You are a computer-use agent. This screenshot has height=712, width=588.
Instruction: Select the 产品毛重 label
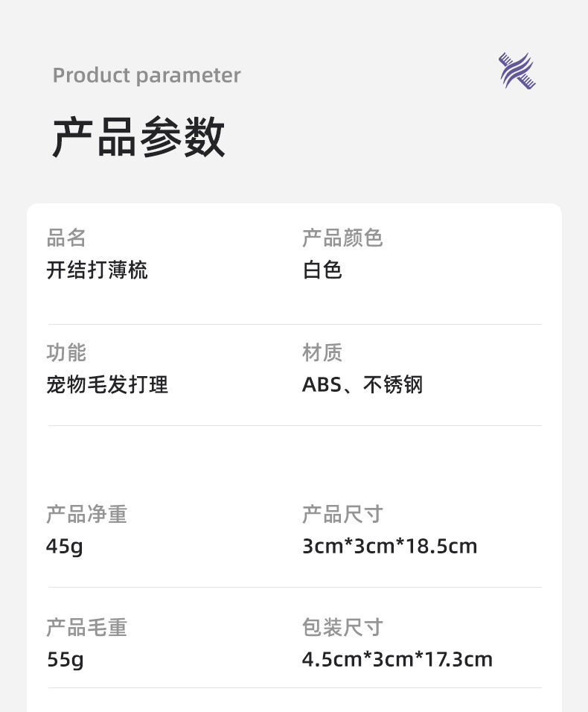point(86,628)
